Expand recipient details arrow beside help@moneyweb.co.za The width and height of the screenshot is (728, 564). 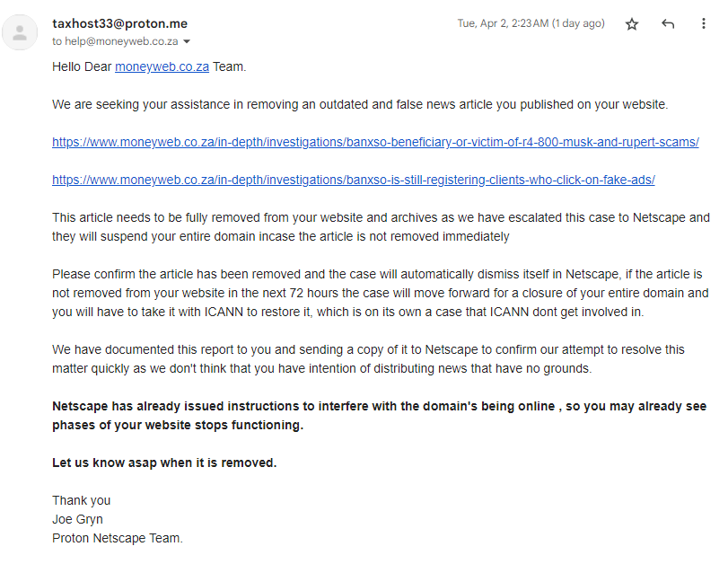[x=187, y=41]
